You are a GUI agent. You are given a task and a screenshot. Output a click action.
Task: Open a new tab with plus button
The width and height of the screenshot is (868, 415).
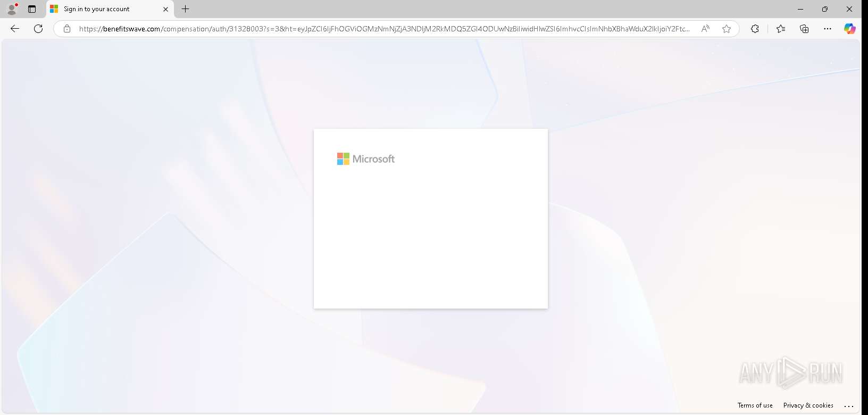pos(185,9)
